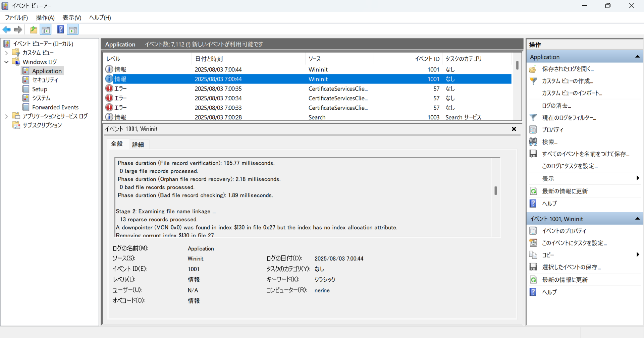Click ログの消去 in the actions pane
Screen dimensions: 644x338
pos(556,106)
